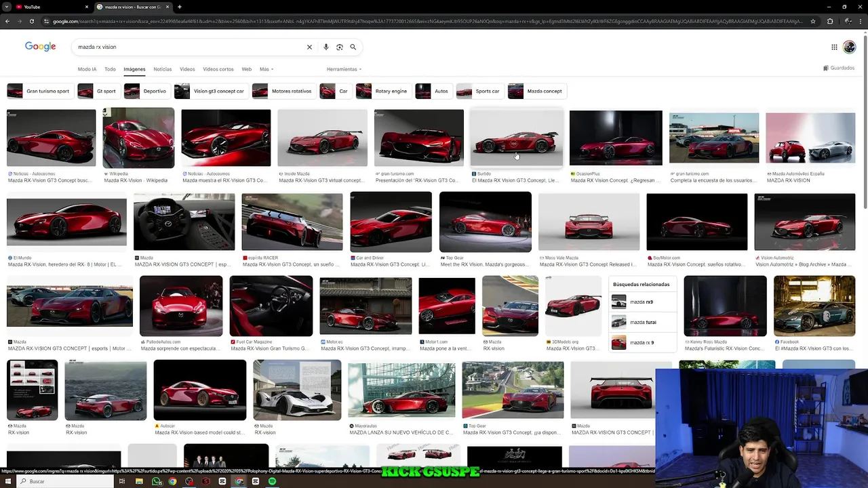The image size is (868, 488).
Task: Open a new browser tab with the plus button
Action: [x=179, y=7]
